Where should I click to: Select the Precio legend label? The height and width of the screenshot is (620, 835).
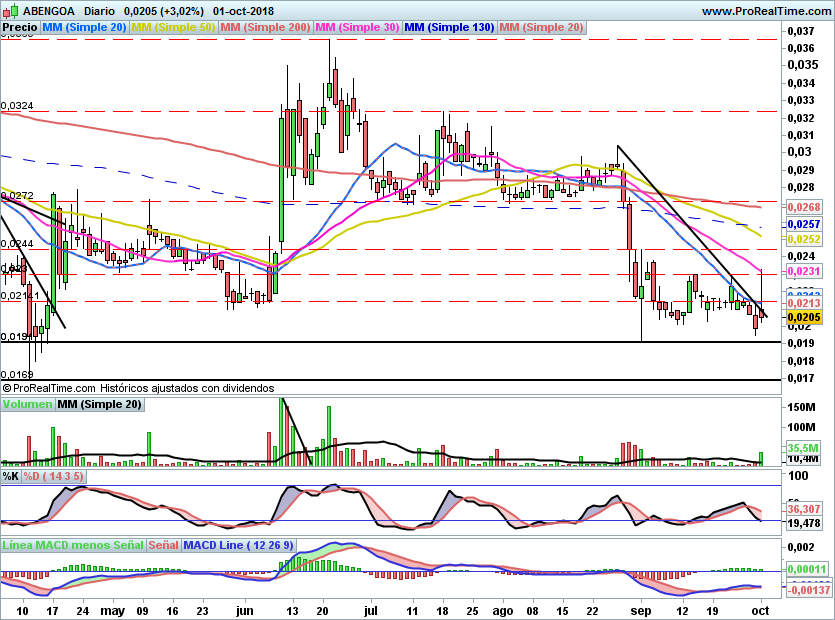point(20,28)
